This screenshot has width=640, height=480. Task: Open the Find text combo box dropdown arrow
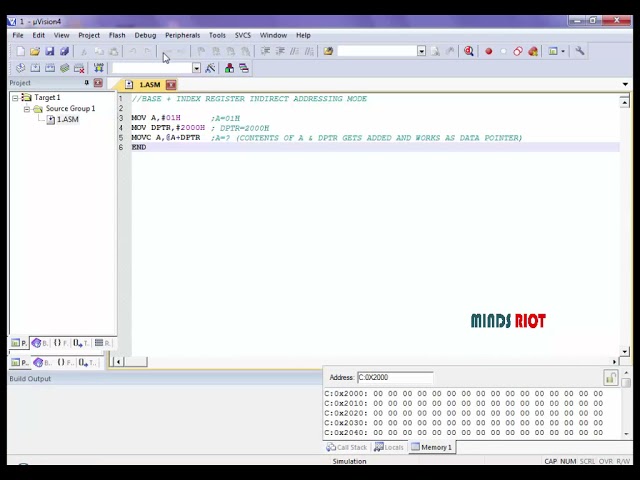[x=422, y=51]
